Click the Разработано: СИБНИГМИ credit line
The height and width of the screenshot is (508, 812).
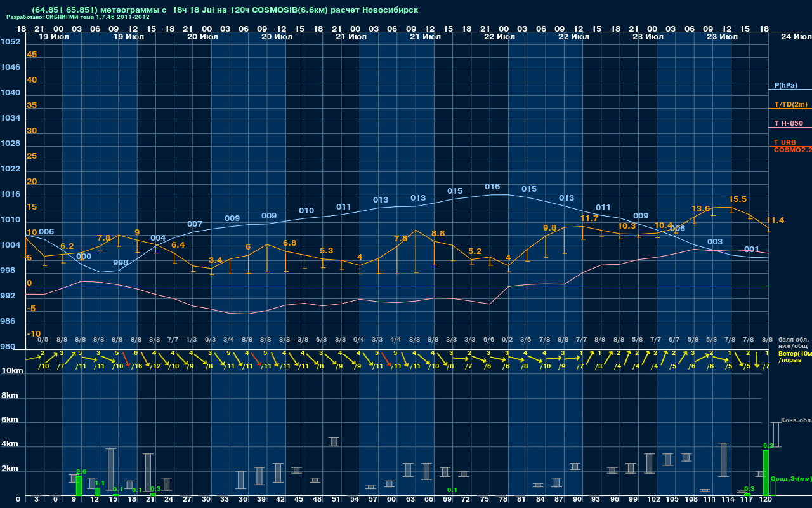click(78, 17)
